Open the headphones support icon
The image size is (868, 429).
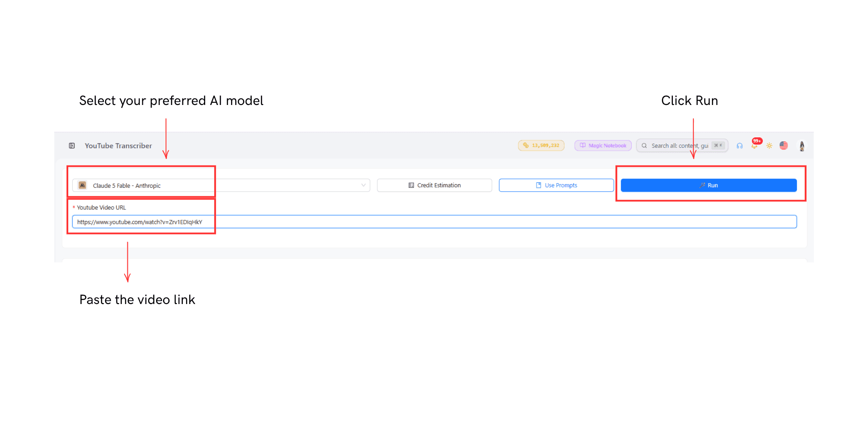(x=740, y=146)
